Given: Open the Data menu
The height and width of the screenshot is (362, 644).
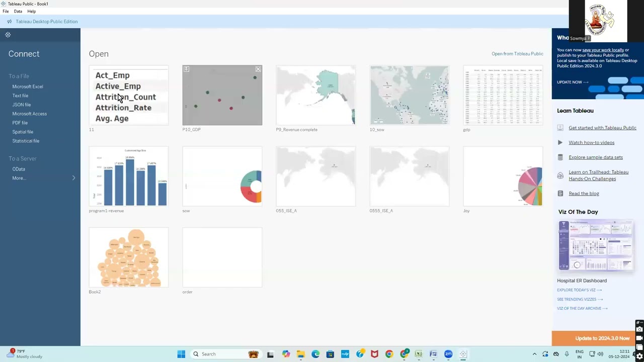Looking at the screenshot, I should pyautogui.click(x=18, y=11).
